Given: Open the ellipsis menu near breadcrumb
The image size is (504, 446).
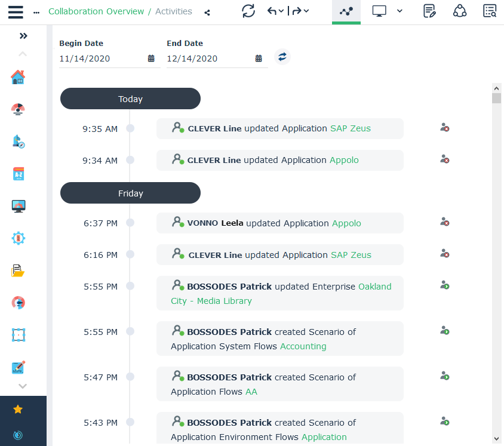Looking at the screenshot, I should tap(36, 13).
